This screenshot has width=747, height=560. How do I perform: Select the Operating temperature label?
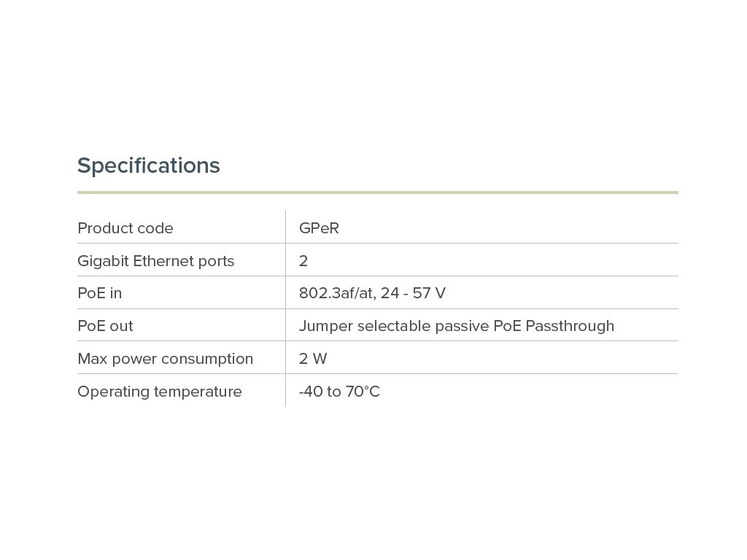(x=160, y=392)
